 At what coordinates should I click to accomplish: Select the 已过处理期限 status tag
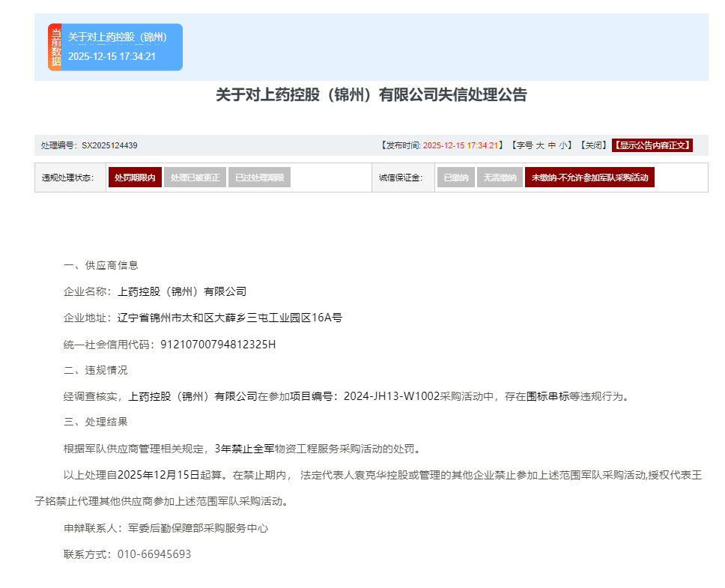coord(259,178)
